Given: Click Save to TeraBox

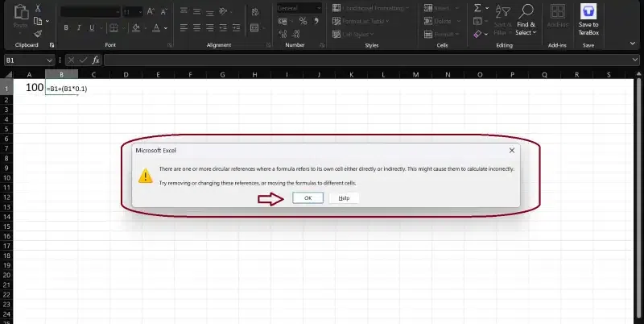Looking at the screenshot, I should pos(588,19).
